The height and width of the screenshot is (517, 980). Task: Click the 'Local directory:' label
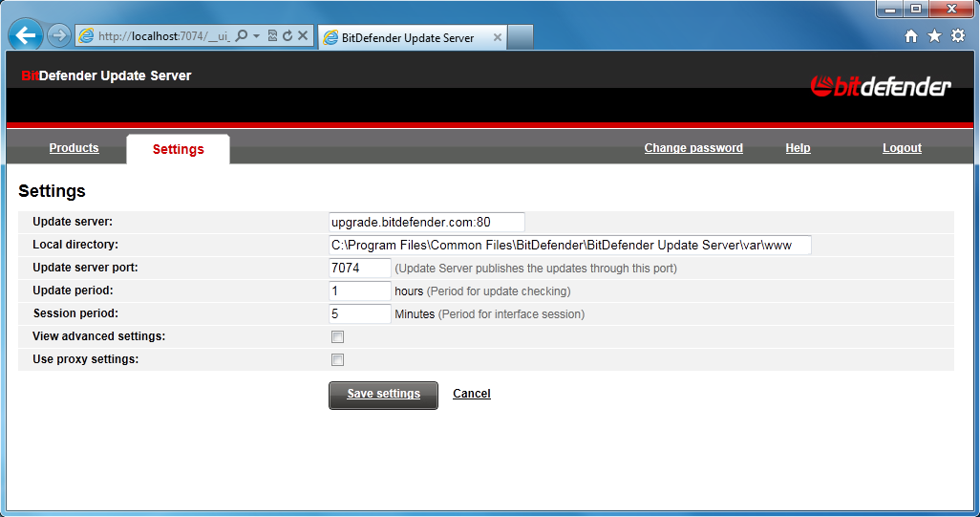pyautogui.click(x=75, y=245)
